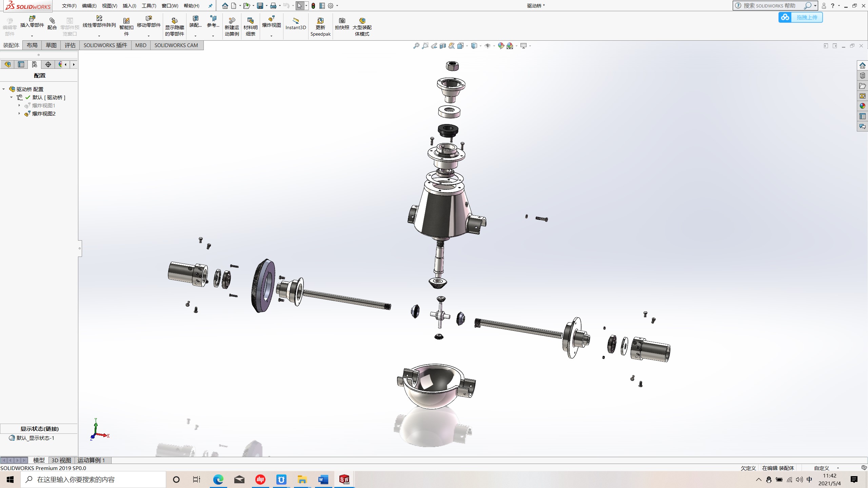Open the Smart Fasteners (智能扣件) tool
The image size is (868, 488).
126,27
